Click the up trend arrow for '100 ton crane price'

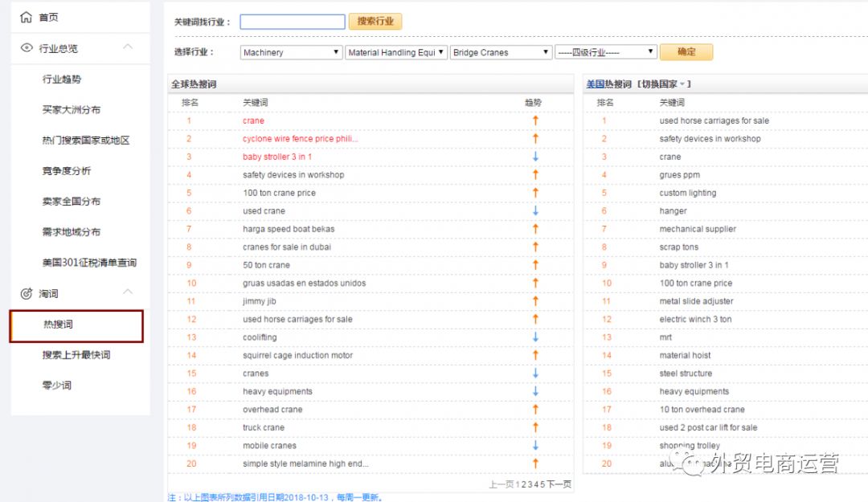[535, 193]
